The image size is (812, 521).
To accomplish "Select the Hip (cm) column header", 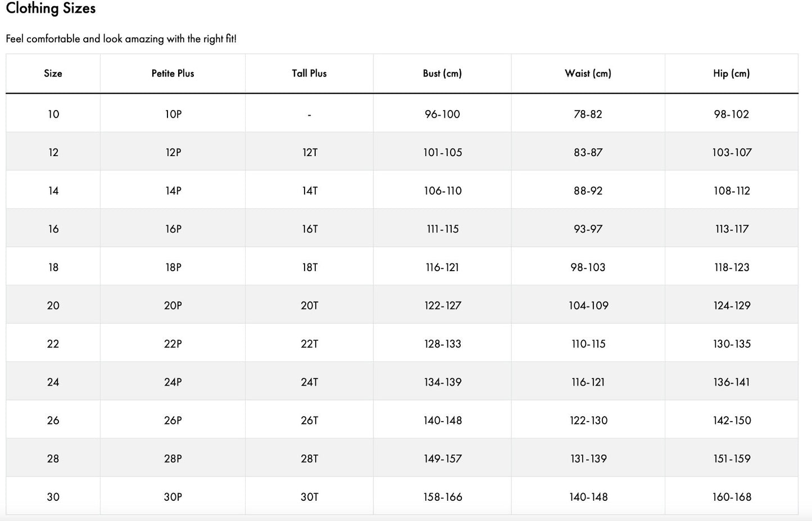I will tap(731, 74).
